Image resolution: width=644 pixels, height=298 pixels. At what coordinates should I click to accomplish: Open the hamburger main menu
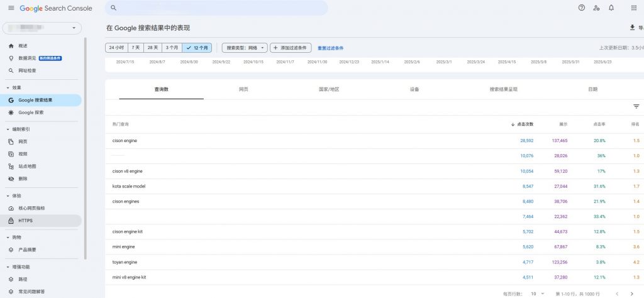coord(11,8)
